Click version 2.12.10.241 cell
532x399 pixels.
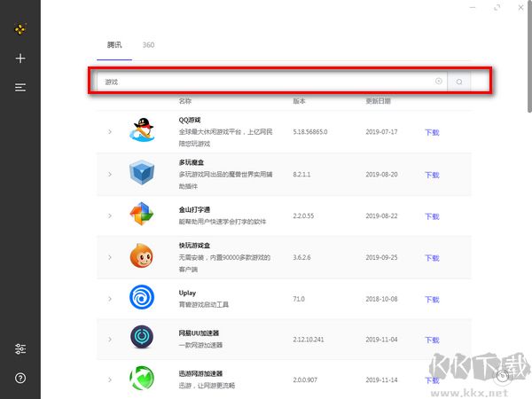click(x=309, y=340)
